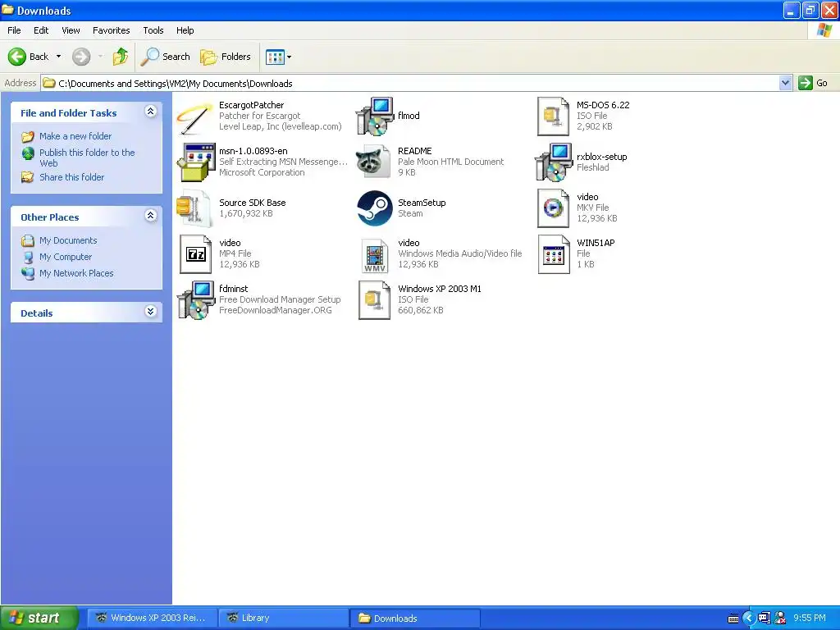
Task: Select the video MKV file icon
Action: (554, 208)
